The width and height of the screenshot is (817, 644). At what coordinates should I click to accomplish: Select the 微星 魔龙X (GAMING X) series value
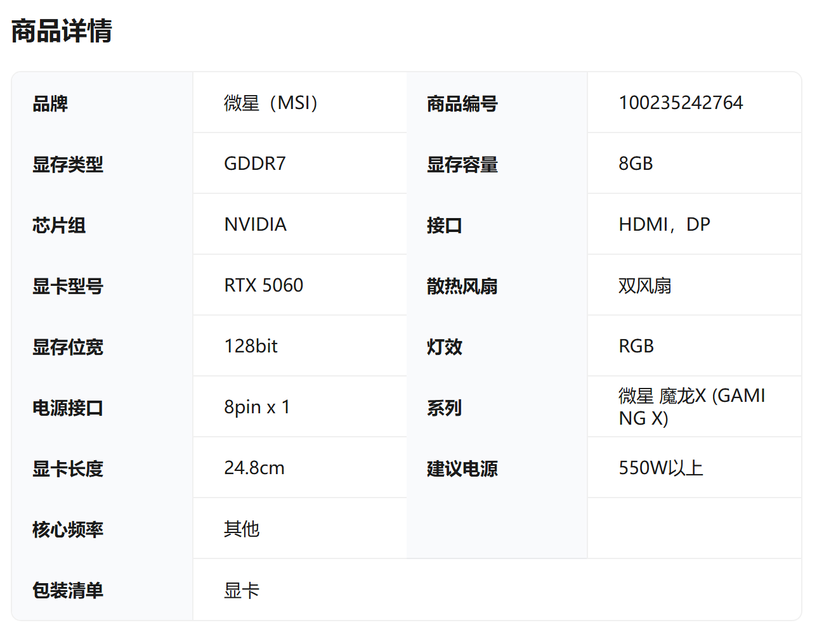(691, 407)
